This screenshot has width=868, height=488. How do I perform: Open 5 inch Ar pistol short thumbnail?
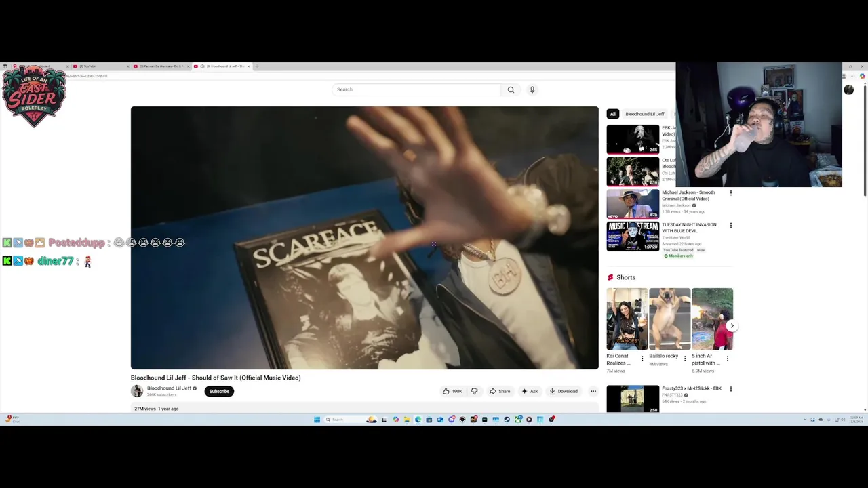tap(712, 319)
